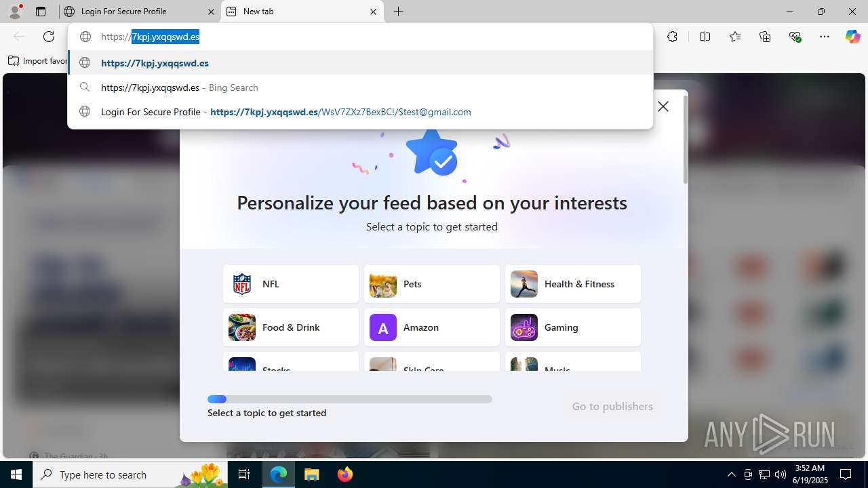Close the New tab tab
The image size is (868, 488).
[x=374, y=12]
